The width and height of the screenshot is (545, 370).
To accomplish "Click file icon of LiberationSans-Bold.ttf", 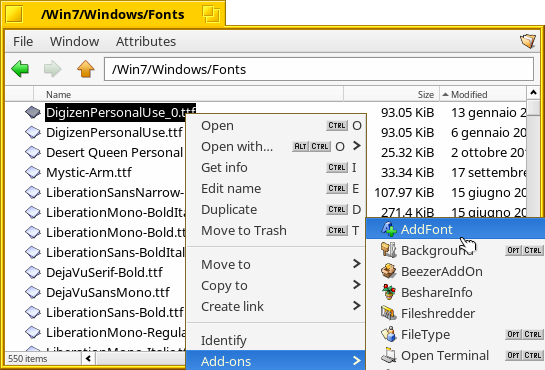I will coord(33,312).
